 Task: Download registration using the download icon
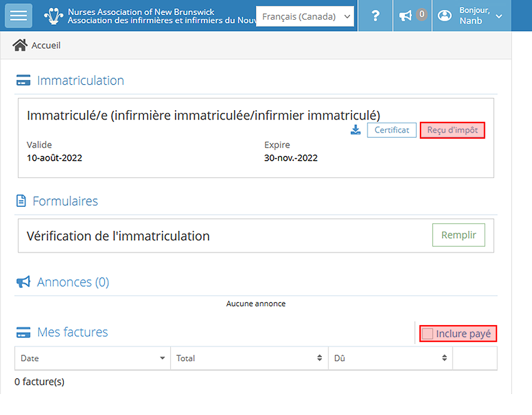pos(356,130)
